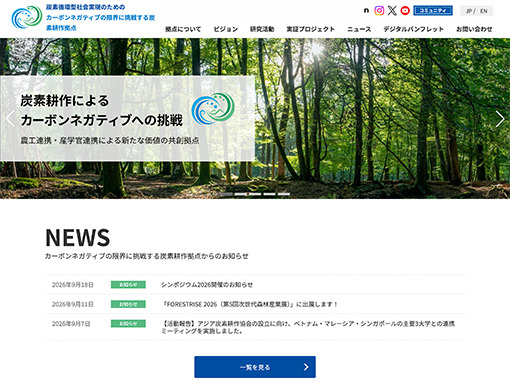Open news シンポジウム2026開催のお知らせ
This screenshot has height=383, width=510.
click(x=207, y=285)
